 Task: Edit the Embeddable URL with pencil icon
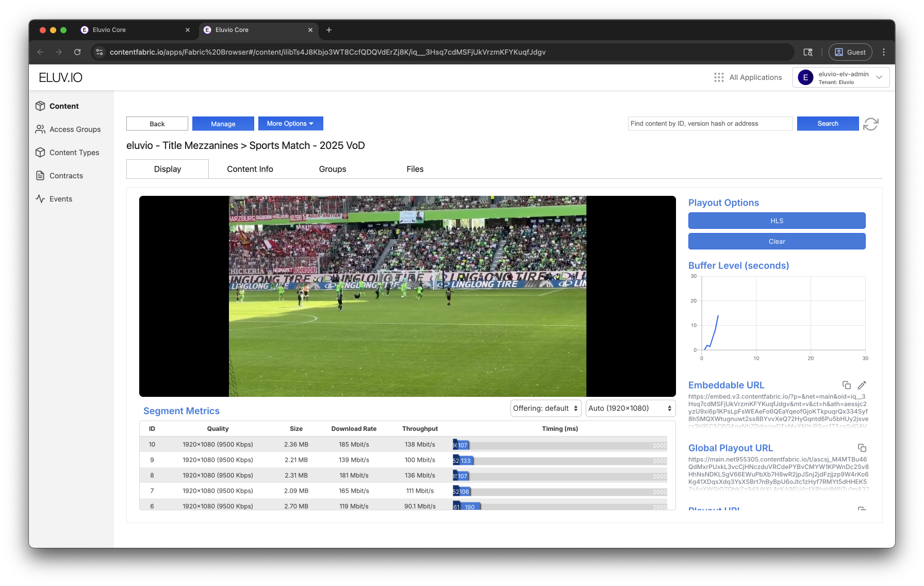point(862,385)
